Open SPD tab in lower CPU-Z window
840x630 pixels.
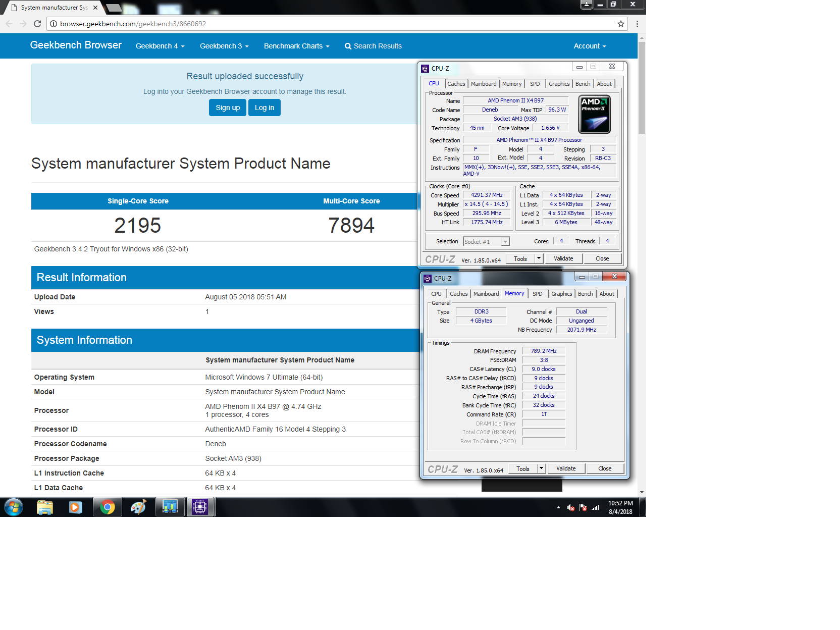[538, 294]
